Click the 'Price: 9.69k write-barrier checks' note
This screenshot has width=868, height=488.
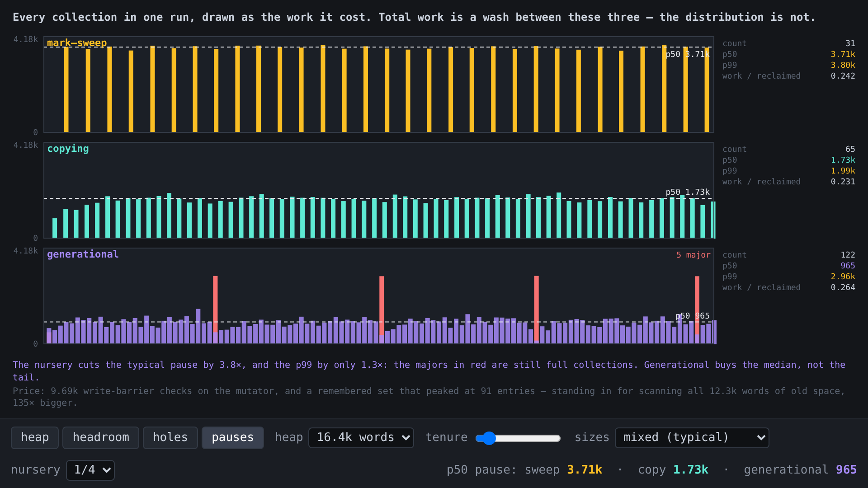tap(429, 397)
